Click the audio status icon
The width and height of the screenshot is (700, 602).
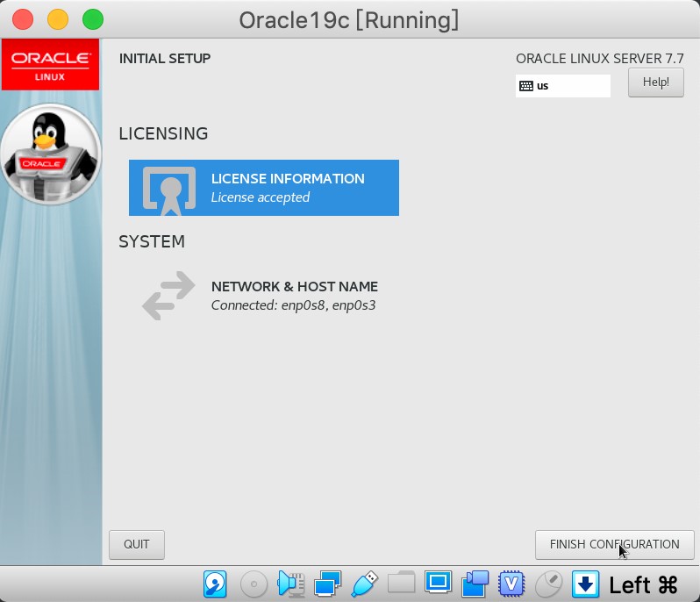pyautogui.click(x=291, y=584)
